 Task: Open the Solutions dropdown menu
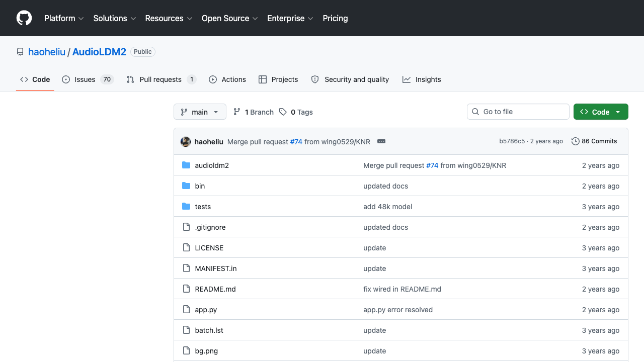pos(115,18)
